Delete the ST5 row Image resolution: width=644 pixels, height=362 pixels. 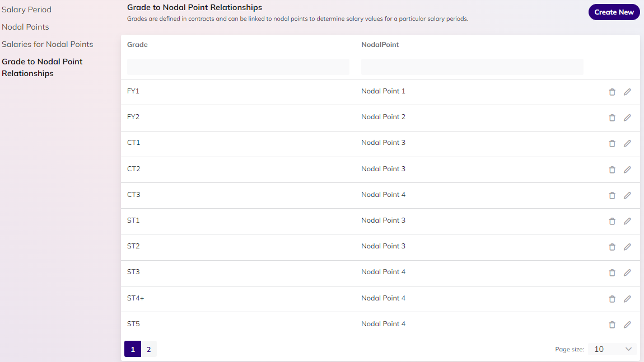[x=612, y=325]
